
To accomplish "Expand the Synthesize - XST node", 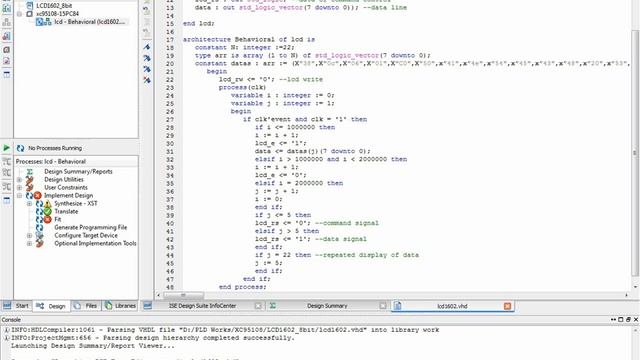I will 29,204.
